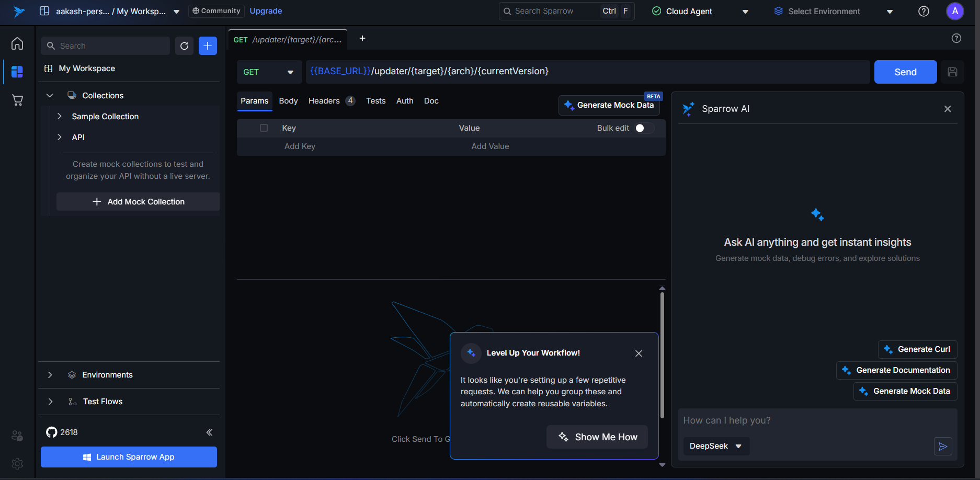The image size is (980, 480).
Task: Click the My Workspace panel icon
Action: (49, 68)
